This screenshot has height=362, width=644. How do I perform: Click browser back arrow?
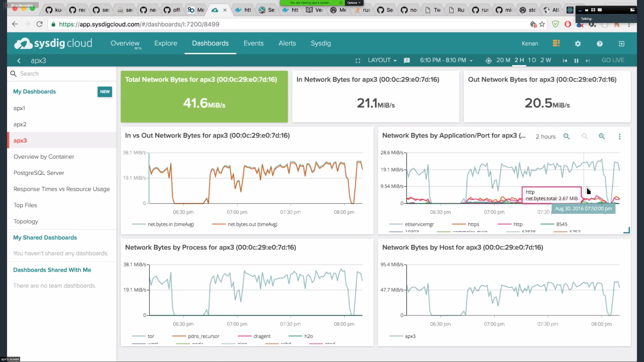[x=15, y=24]
